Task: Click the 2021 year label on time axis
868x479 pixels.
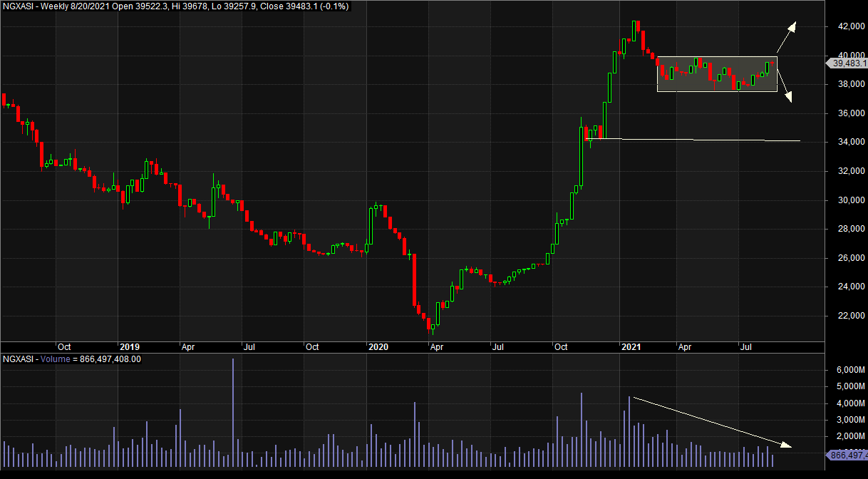Action: pos(631,347)
